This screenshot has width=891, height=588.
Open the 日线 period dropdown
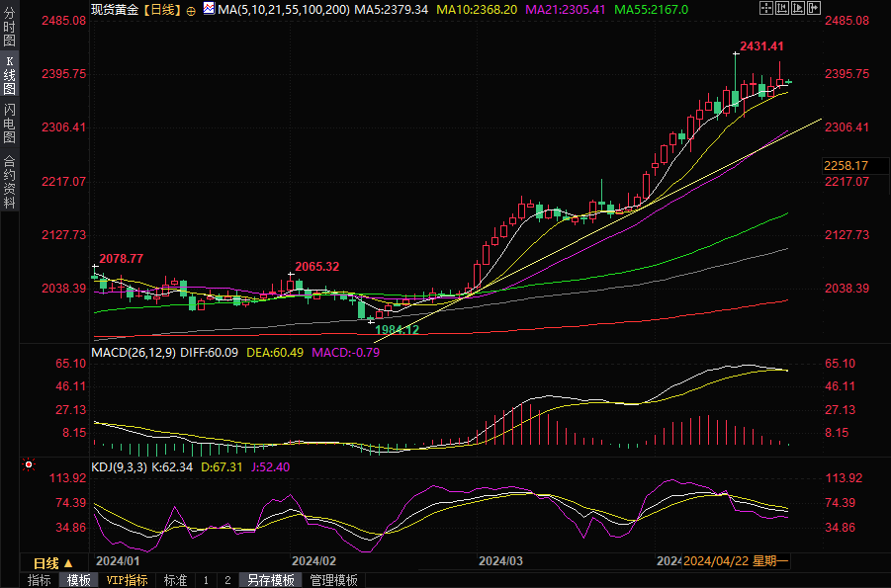(53, 562)
